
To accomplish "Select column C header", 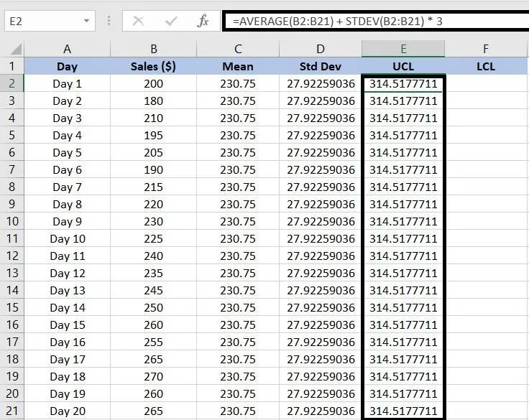I will tap(238, 49).
